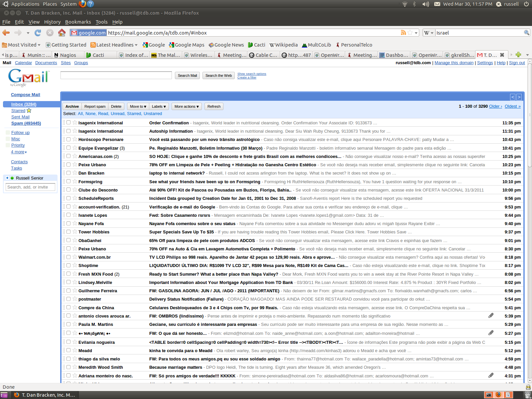Star the Tower Hobbies email

(75, 232)
